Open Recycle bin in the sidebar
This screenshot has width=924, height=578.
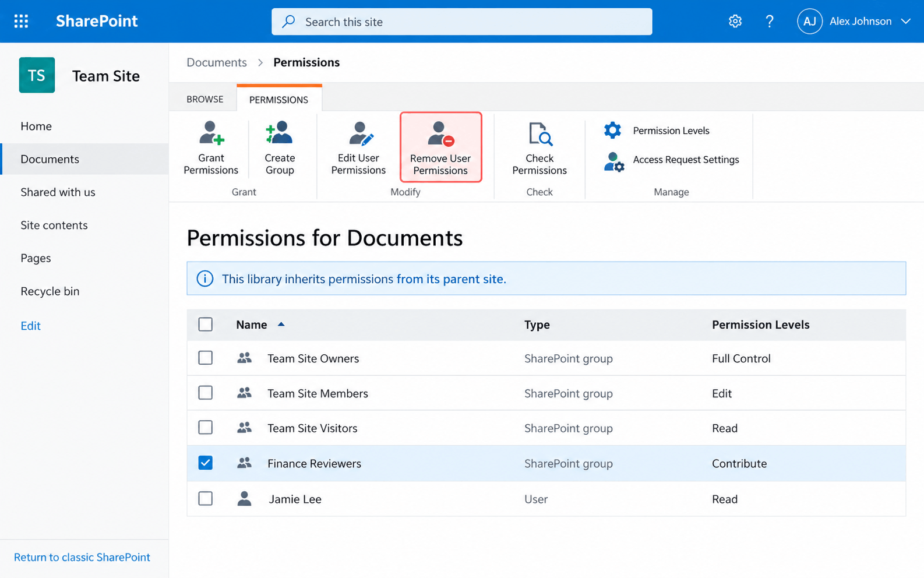(x=50, y=291)
